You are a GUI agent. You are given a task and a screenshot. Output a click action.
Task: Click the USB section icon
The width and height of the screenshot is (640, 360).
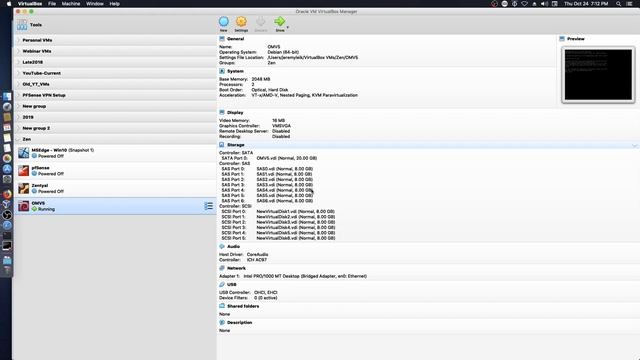point(222,284)
